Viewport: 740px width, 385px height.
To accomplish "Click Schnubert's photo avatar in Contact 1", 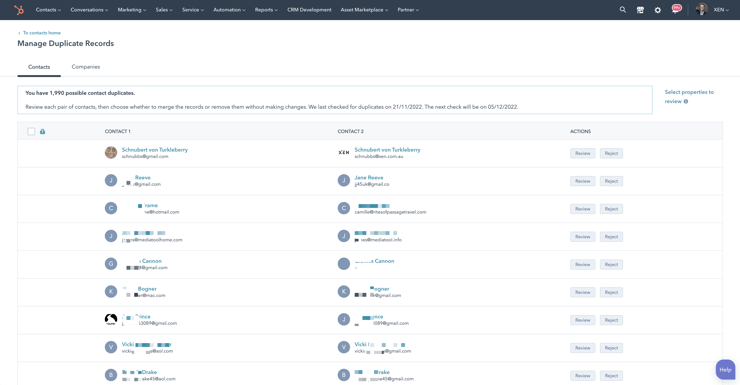I will (x=111, y=152).
